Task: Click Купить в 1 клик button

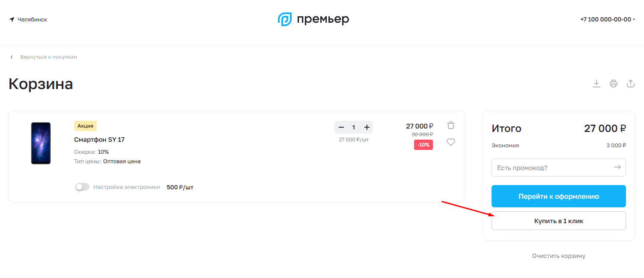Action: click(x=558, y=221)
